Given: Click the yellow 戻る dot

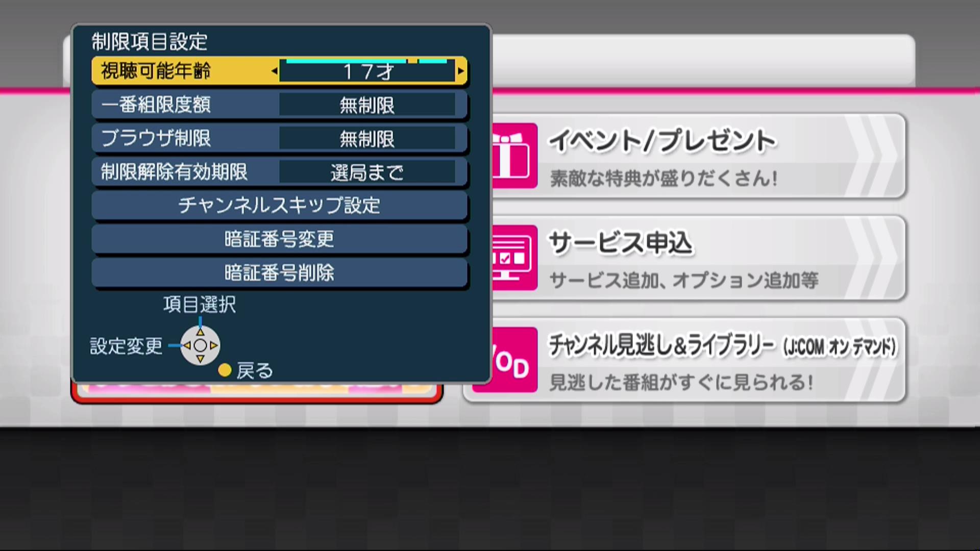Looking at the screenshot, I should pos(225,370).
